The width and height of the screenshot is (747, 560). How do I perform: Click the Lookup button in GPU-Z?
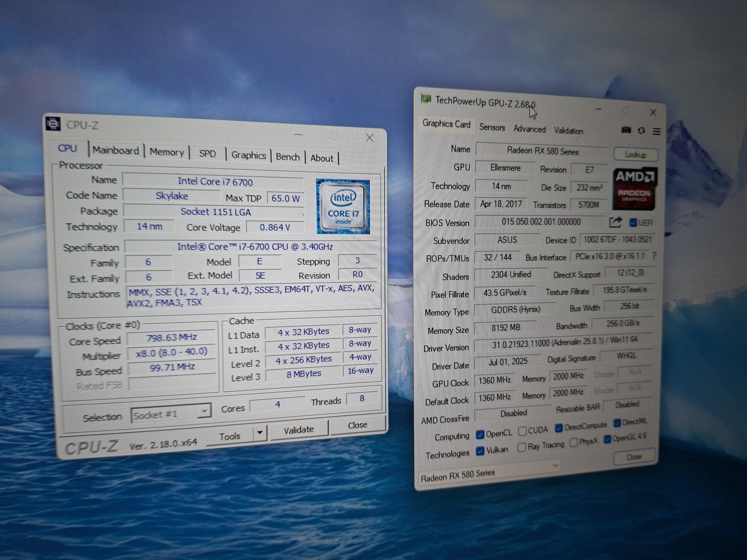635,155
